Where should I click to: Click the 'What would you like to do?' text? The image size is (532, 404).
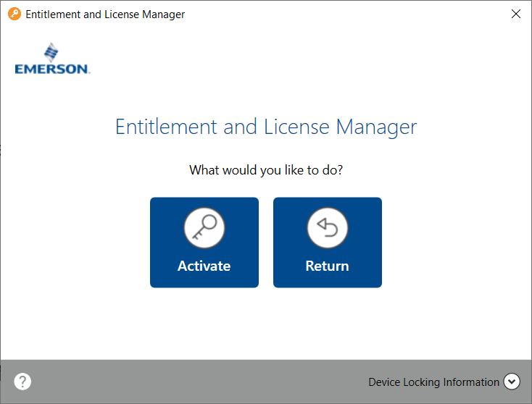266,170
